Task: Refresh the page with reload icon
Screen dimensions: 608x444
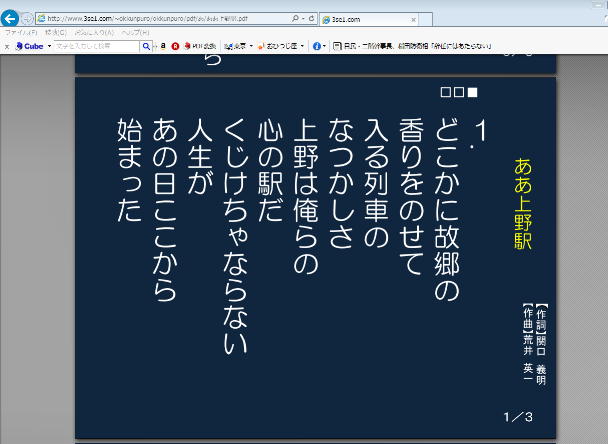Action: 311,18
